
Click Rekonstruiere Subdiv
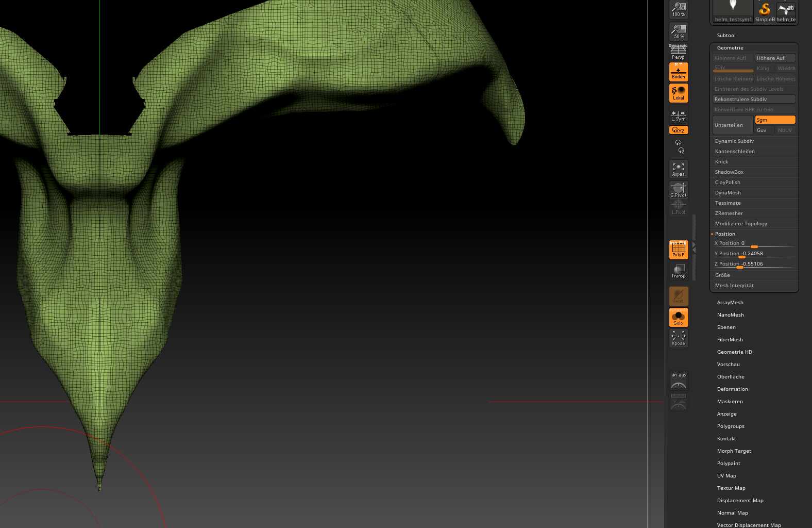click(x=754, y=100)
